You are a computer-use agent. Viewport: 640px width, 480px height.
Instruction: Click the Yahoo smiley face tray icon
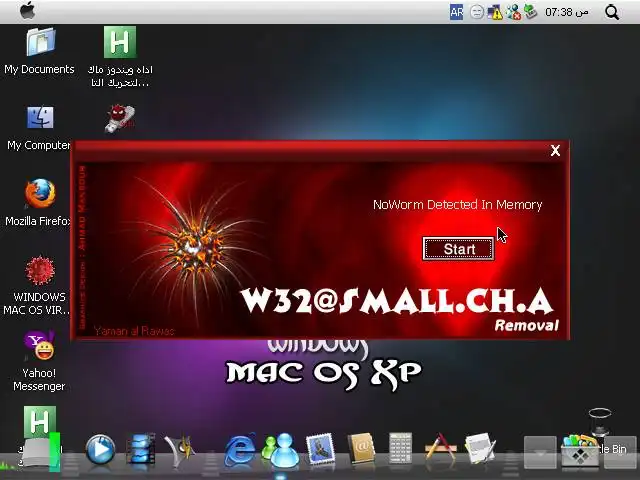pos(476,12)
